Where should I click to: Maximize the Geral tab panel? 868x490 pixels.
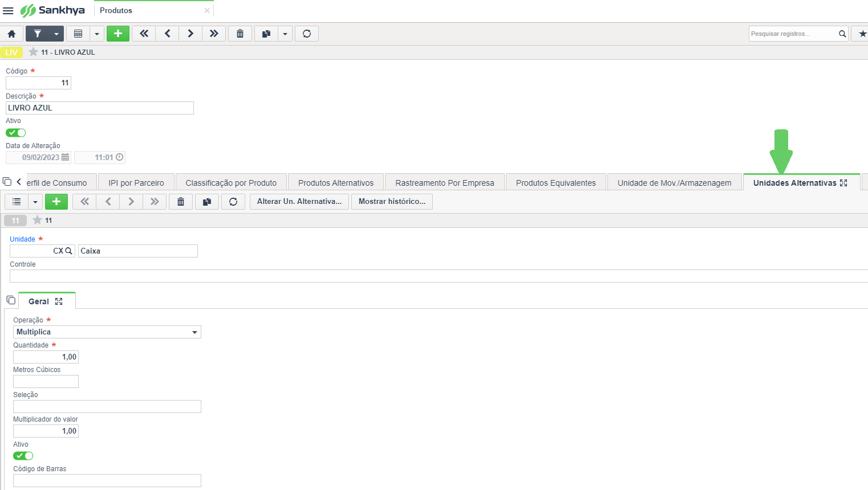point(59,301)
